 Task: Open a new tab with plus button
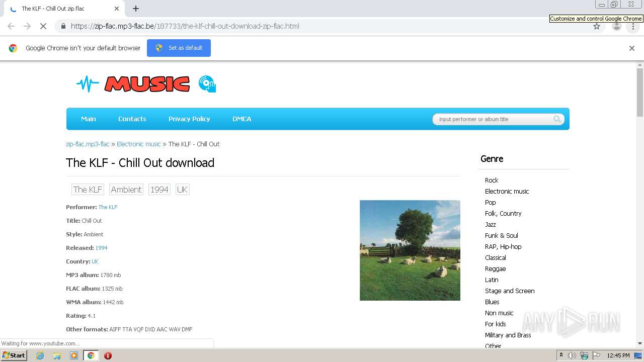point(136,9)
